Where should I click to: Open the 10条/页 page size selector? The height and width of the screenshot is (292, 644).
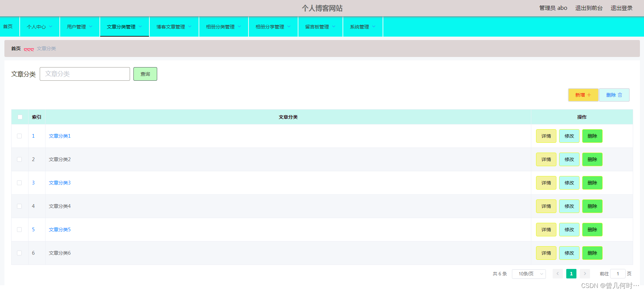pos(529,274)
